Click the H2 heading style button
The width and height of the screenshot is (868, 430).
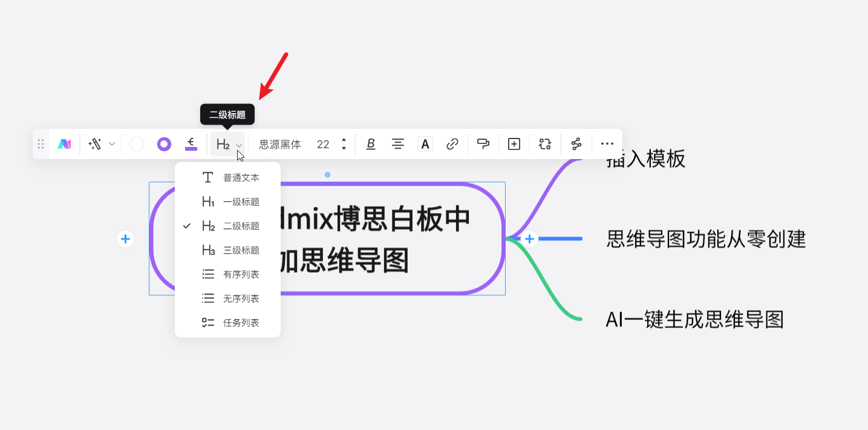coord(223,145)
